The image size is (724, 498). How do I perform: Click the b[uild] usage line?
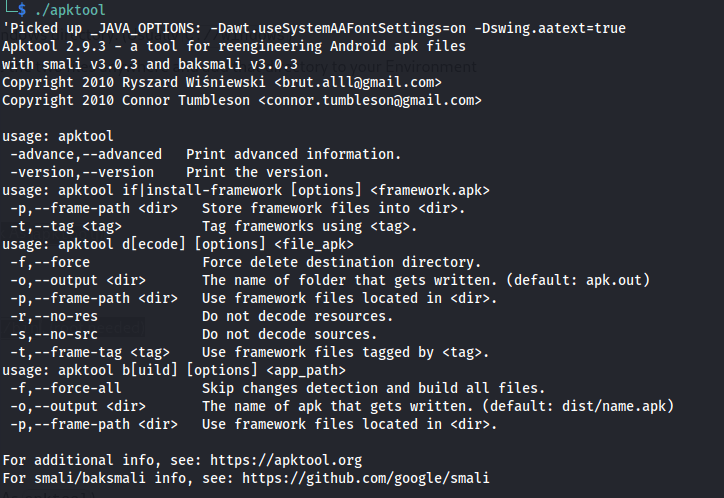178,370
